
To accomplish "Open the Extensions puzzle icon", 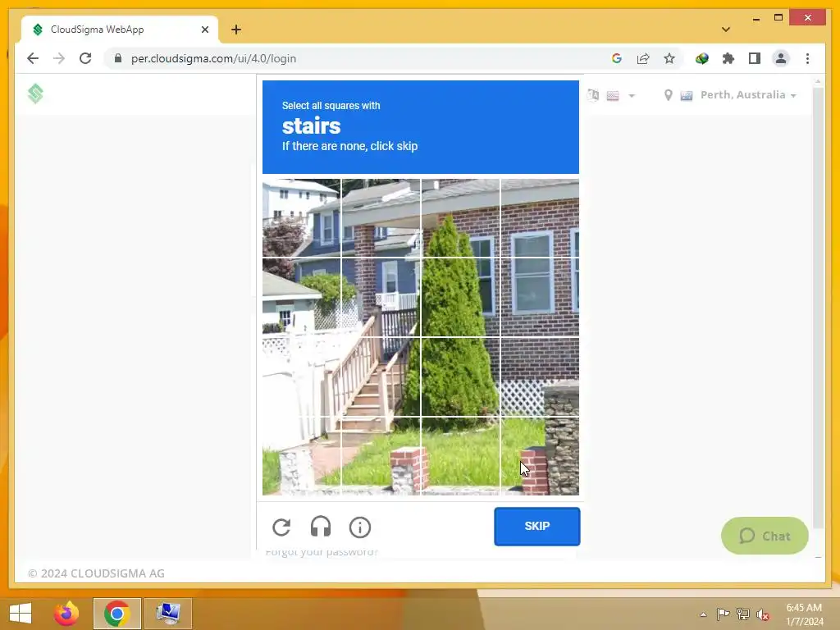I will click(728, 58).
